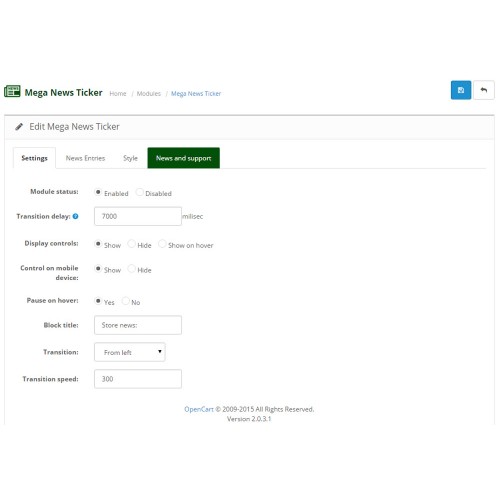500x500 pixels.
Task: Select Disabled for Module status
Action: tap(140, 192)
